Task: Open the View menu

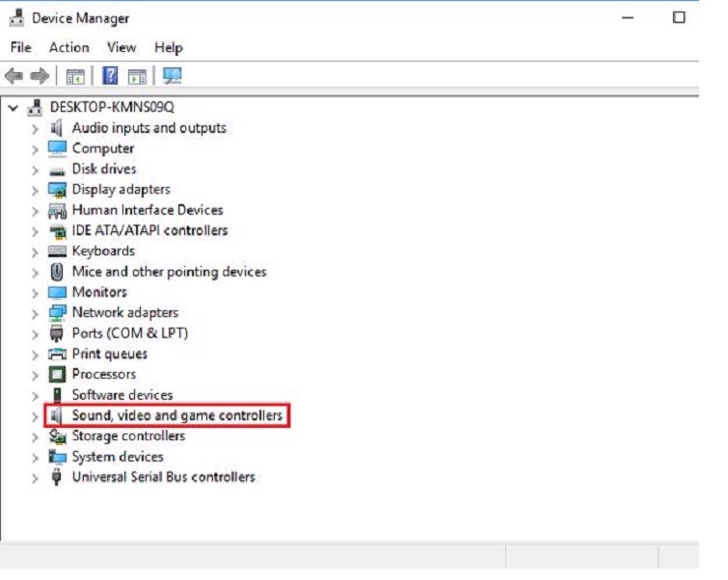Action: coord(121,47)
